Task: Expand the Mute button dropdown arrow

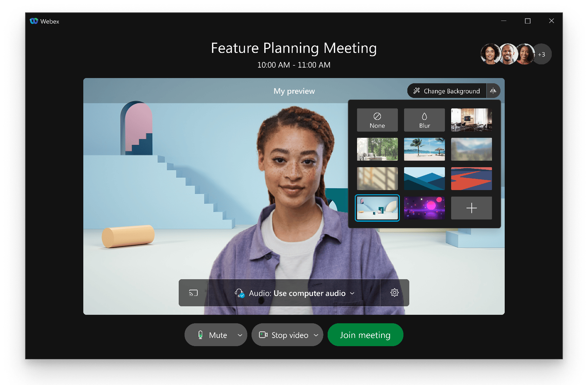Action: point(240,335)
